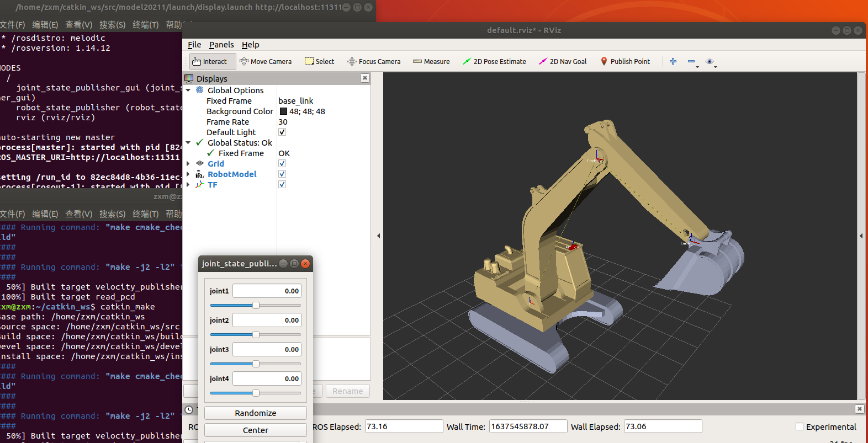Viewport: 868px width, 443px height.
Task: Click the Time panel clock icon
Action: [189, 409]
